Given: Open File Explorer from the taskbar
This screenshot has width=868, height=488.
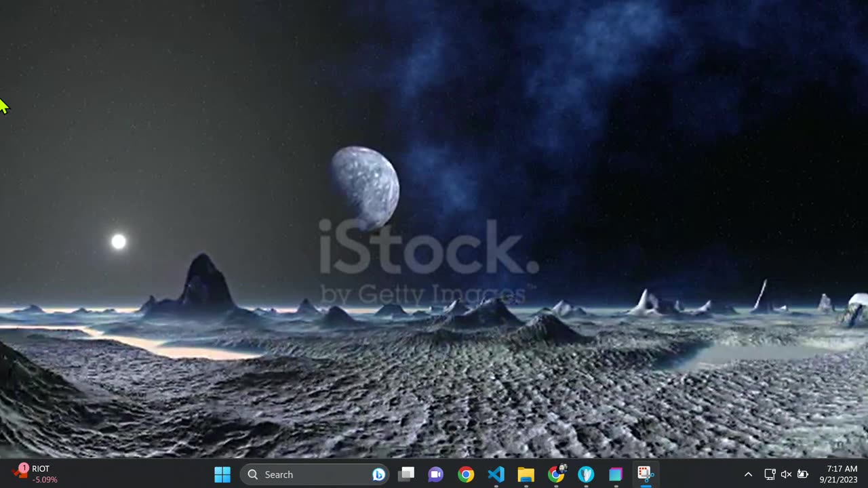Looking at the screenshot, I should (526, 474).
